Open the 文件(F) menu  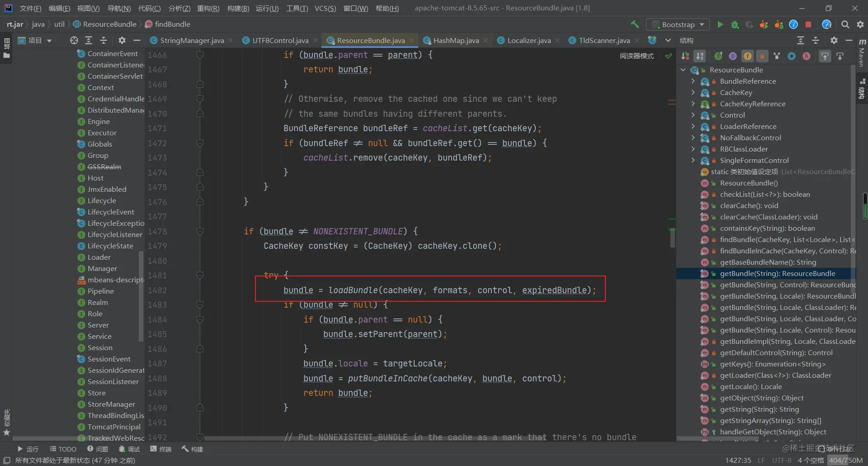(x=30, y=8)
